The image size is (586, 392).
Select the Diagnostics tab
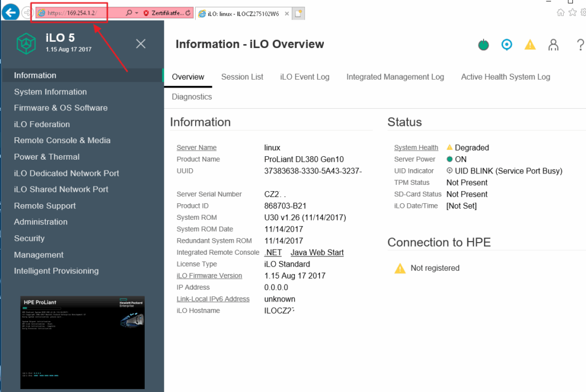192,97
